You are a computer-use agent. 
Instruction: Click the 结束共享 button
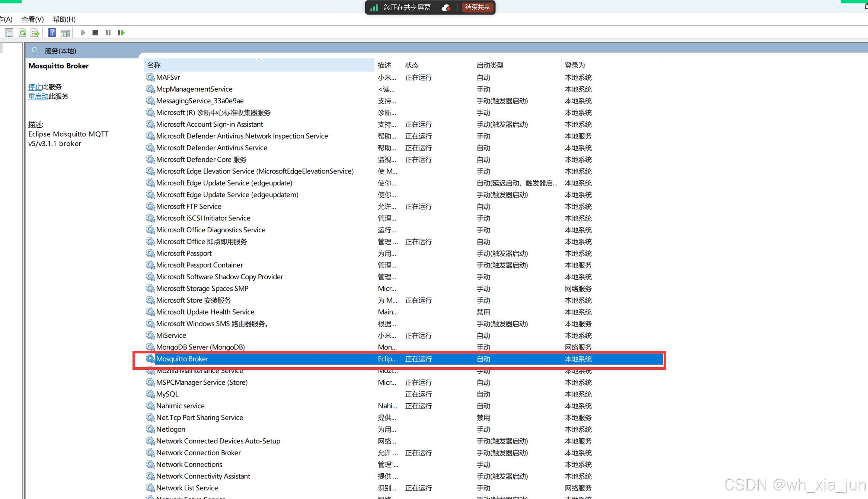click(477, 7)
